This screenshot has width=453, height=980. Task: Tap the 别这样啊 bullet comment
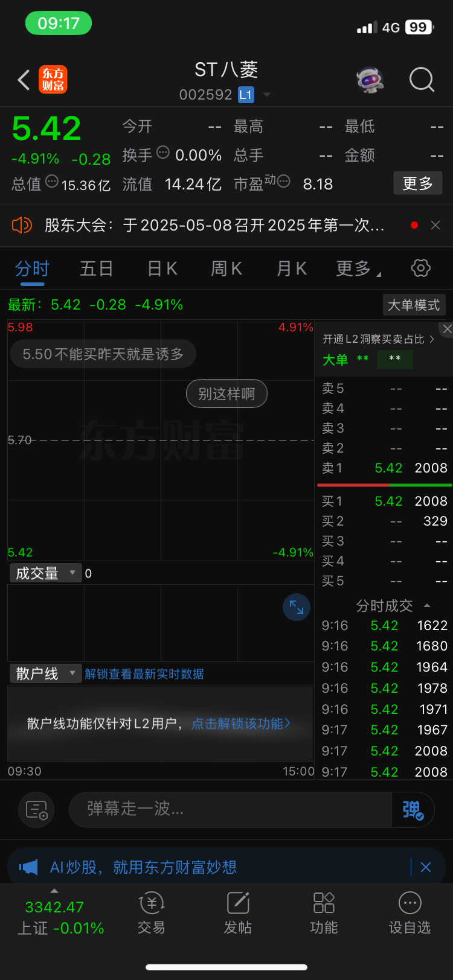[x=226, y=394]
